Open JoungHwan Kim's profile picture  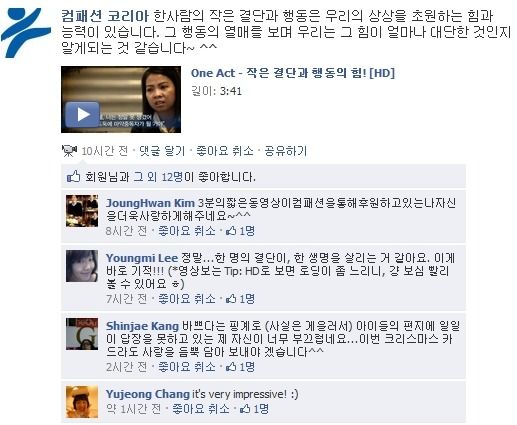[x=82, y=211]
